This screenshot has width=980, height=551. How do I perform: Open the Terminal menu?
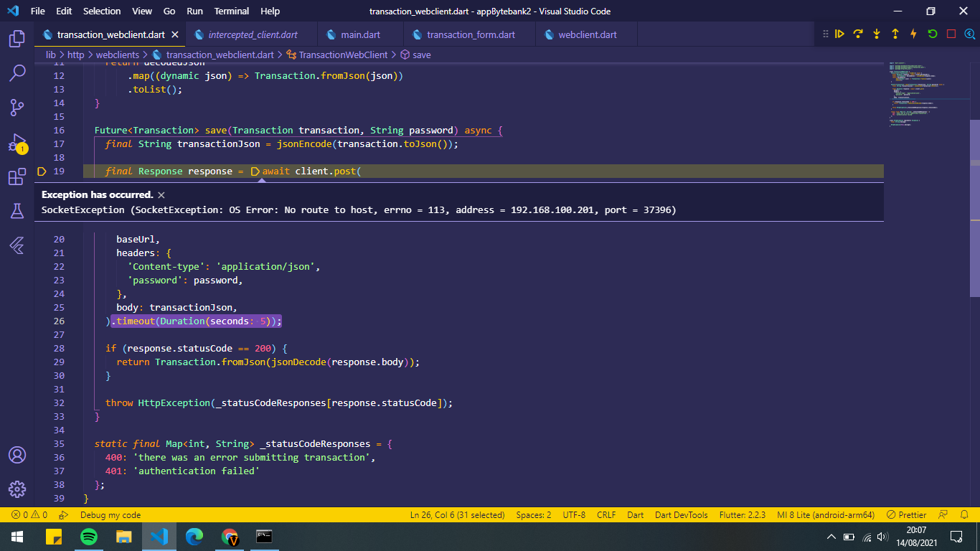click(x=232, y=11)
